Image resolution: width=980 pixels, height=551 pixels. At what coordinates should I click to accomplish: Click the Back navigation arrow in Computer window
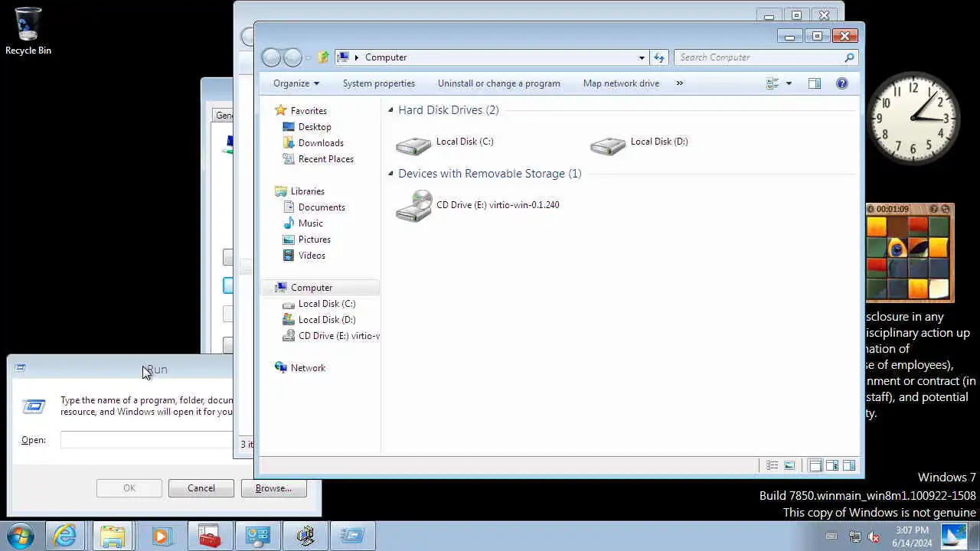pos(271,57)
